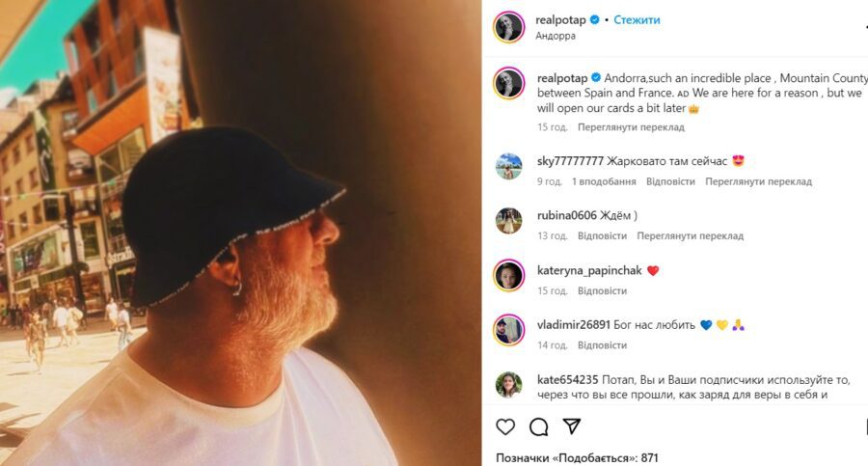Open kateryna_papinchak profile avatar
The width and height of the screenshot is (868, 466).
click(508, 276)
